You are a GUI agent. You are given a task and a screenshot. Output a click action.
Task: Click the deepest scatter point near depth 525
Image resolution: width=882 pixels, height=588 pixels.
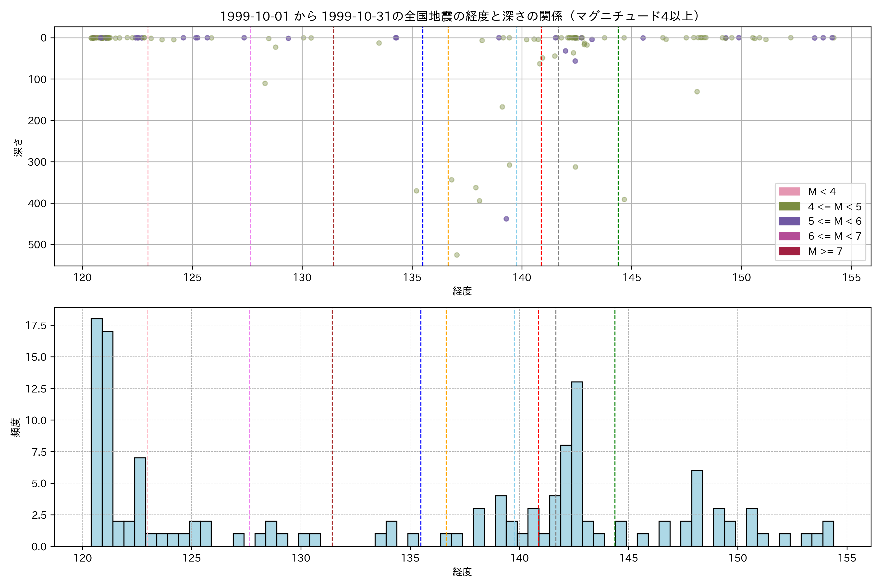457,255
